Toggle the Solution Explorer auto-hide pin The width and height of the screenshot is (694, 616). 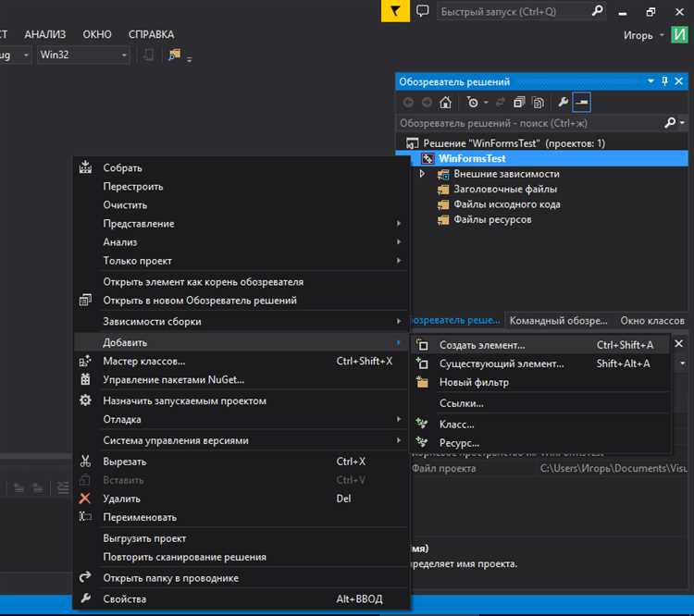(664, 81)
